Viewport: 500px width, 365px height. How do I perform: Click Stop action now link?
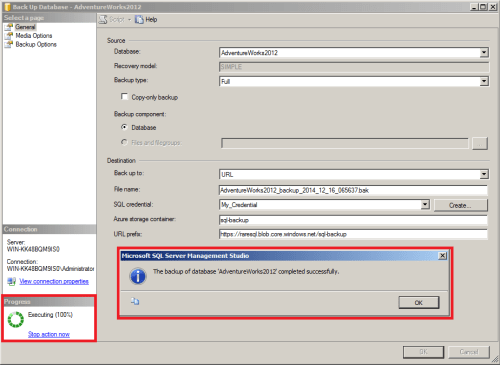[x=49, y=334]
